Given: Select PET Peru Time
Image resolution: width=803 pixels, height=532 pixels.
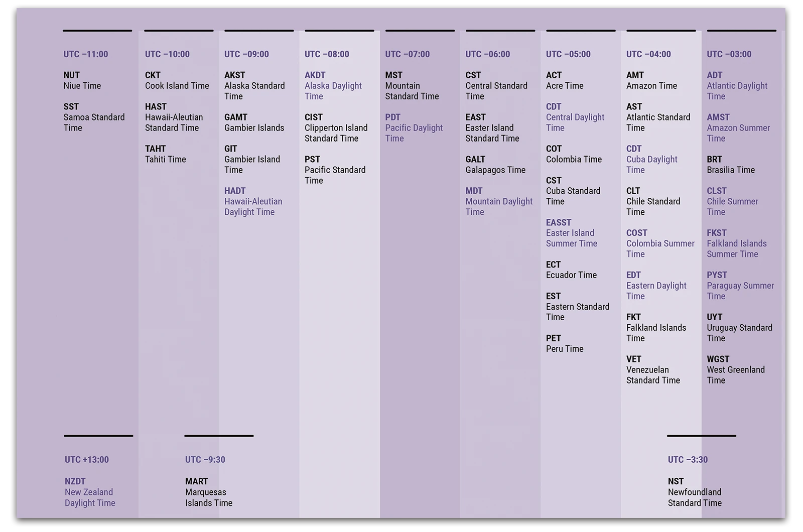Looking at the screenshot, I should point(564,343).
